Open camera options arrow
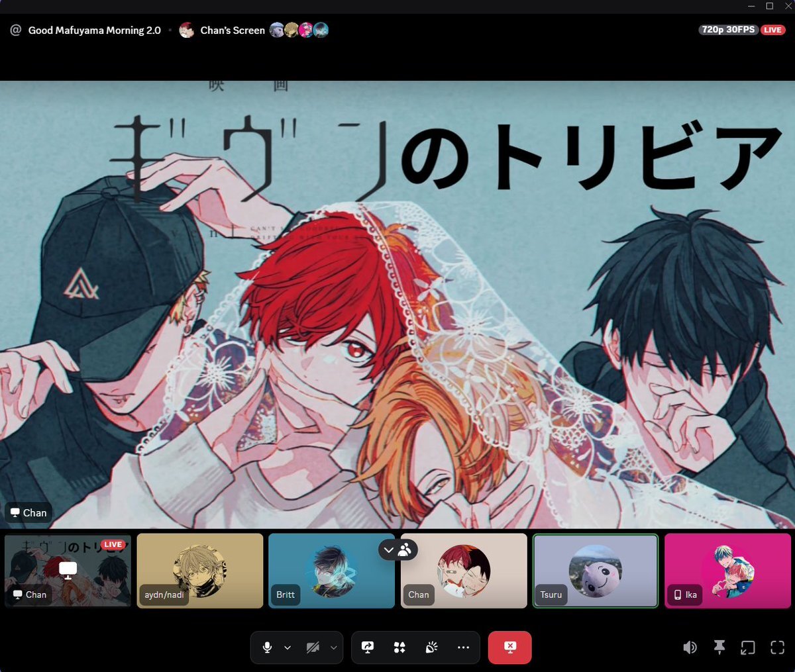 pos(333,648)
